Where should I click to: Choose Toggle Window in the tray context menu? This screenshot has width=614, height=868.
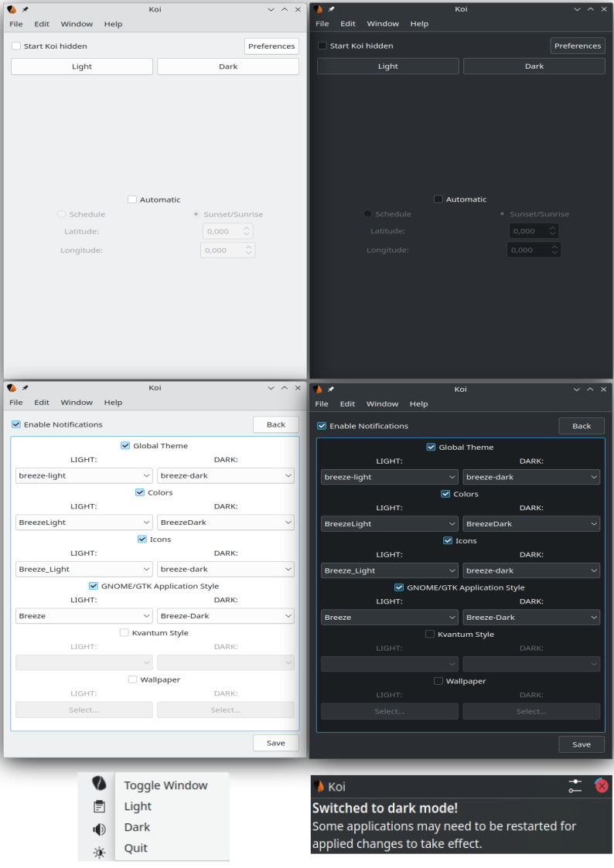tap(165, 785)
